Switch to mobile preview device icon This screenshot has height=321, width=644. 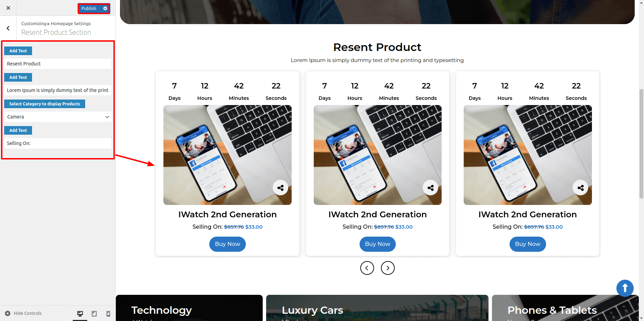(x=108, y=313)
